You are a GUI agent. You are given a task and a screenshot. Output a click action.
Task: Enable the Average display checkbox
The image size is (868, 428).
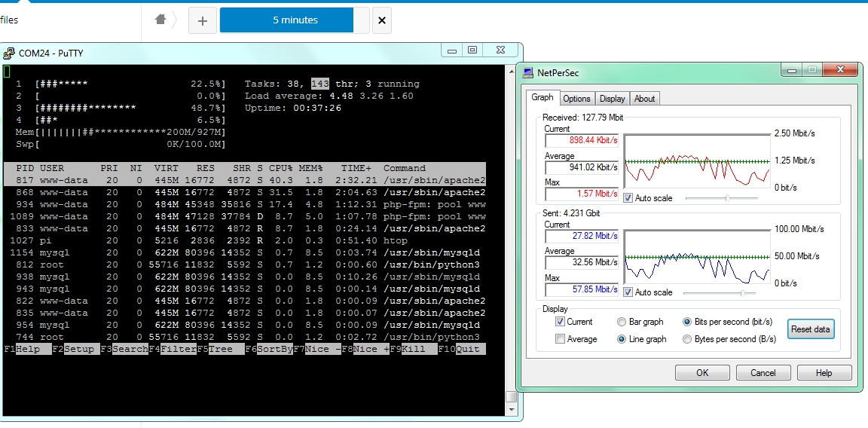561,339
